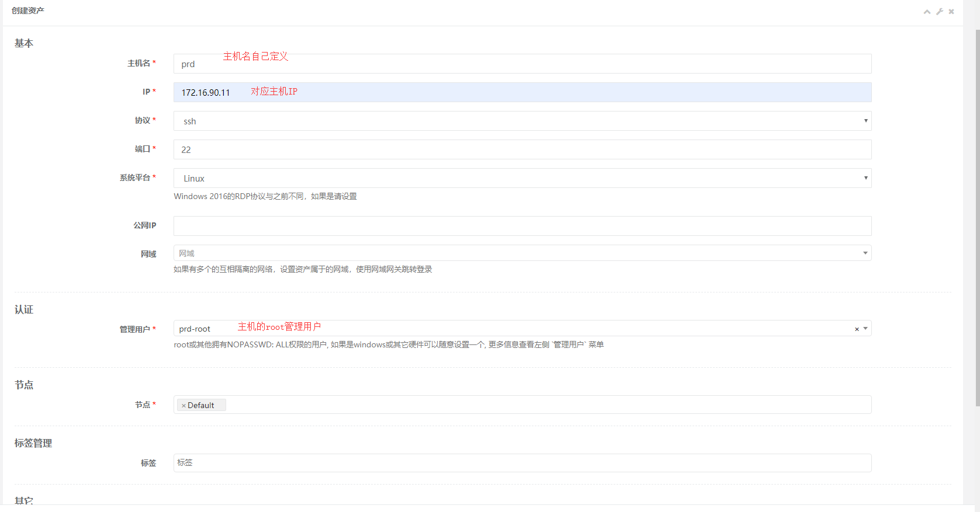Click the 网域 help text about isolated networks
The width and height of the screenshot is (980, 512).
303,269
